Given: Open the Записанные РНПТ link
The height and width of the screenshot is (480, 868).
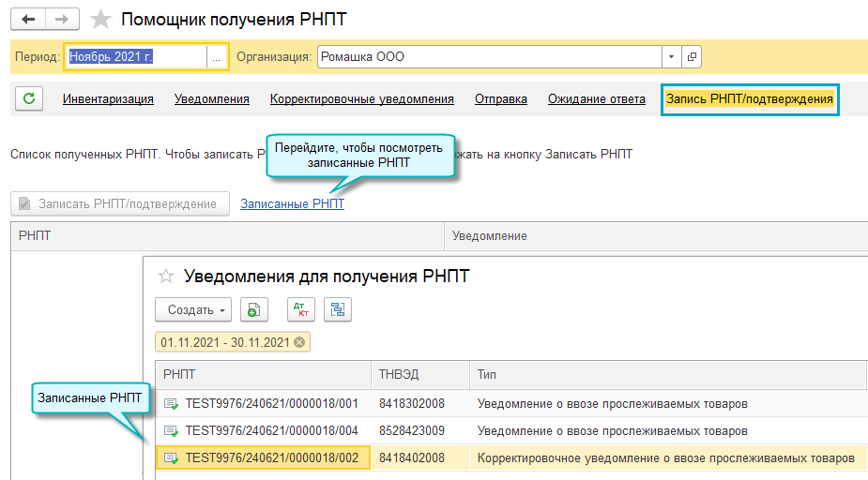Looking at the screenshot, I should [x=292, y=203].
